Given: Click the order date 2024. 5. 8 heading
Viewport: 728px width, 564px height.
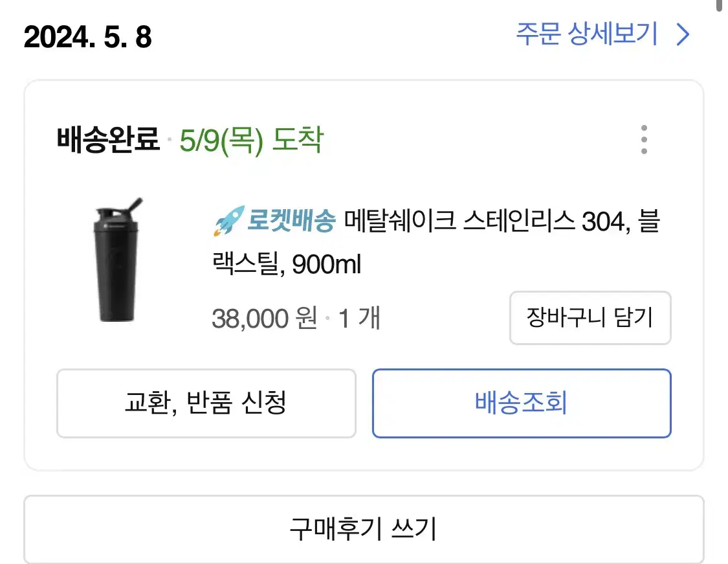Looking at the screenshot, I should (x=88, y=37).
